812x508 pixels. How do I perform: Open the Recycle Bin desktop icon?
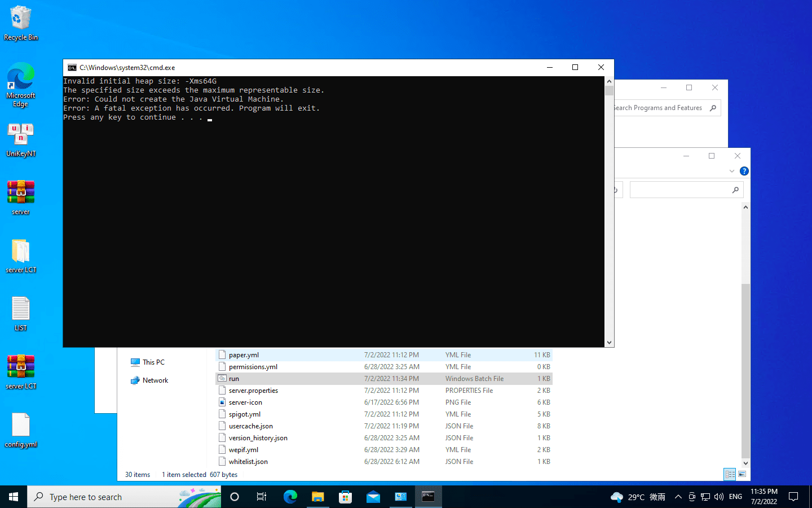point(21,23)
